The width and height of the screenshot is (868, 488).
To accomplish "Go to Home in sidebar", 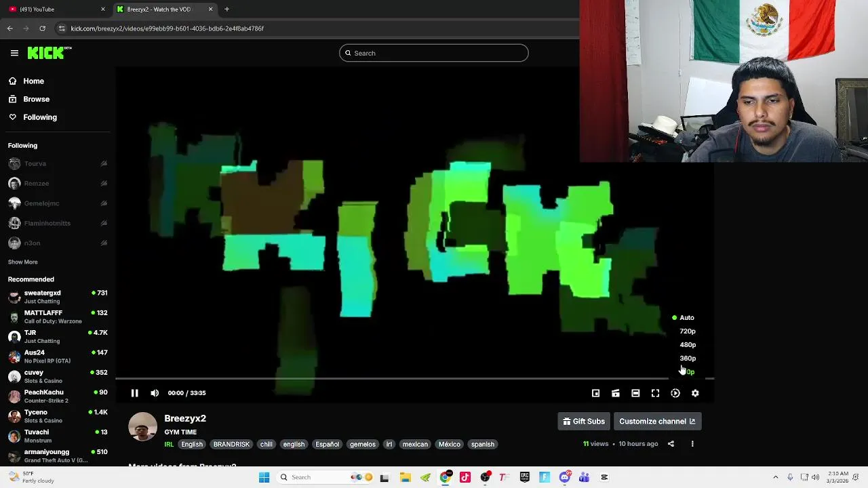I will 33,81.
